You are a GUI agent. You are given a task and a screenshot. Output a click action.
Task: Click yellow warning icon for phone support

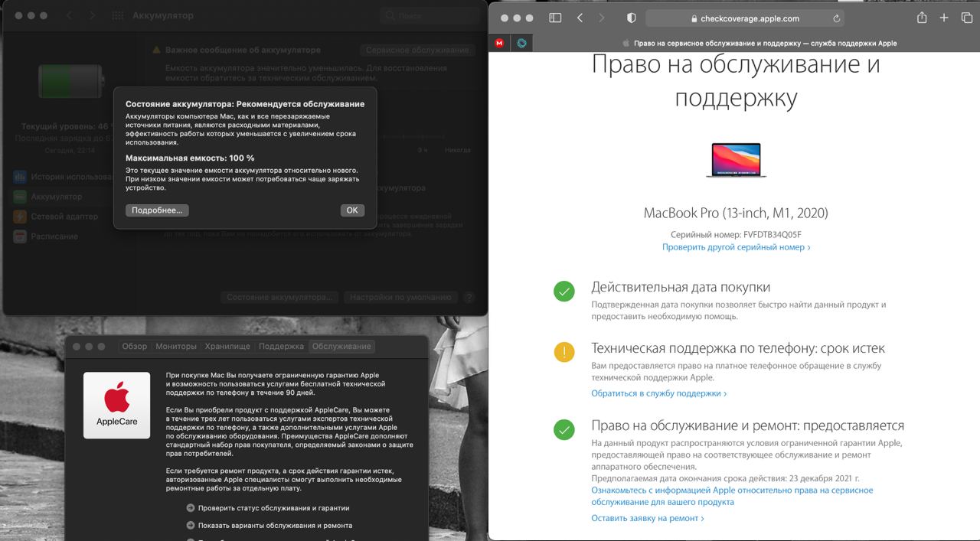tap(564, 352)
